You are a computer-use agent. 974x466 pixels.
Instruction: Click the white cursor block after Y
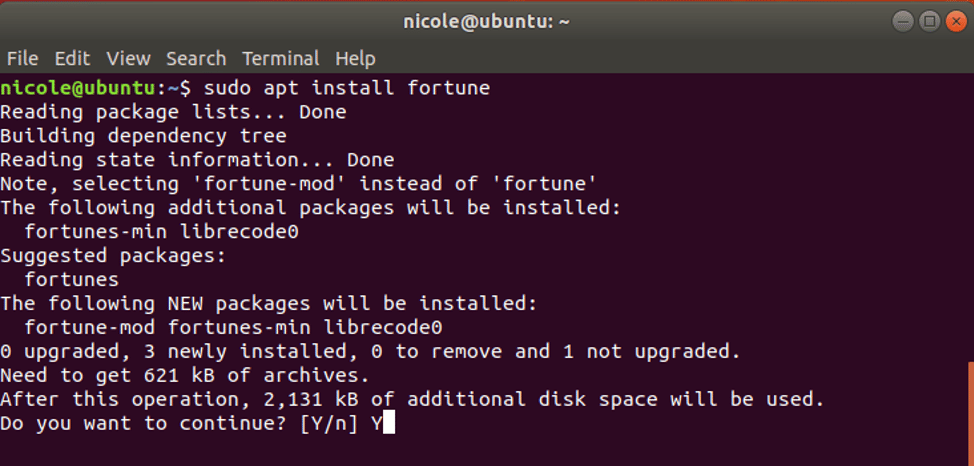[x=389, y=424]
